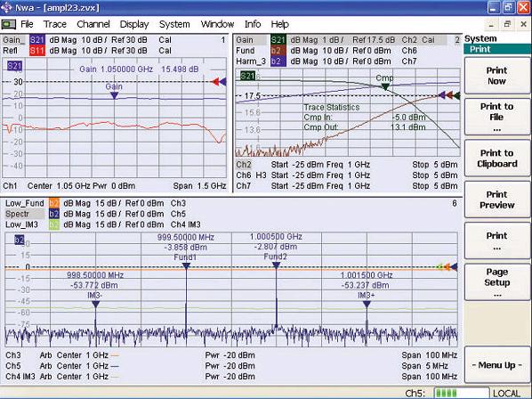Click the IM3+ marker at 1.0015 GHz

[367, 305]
